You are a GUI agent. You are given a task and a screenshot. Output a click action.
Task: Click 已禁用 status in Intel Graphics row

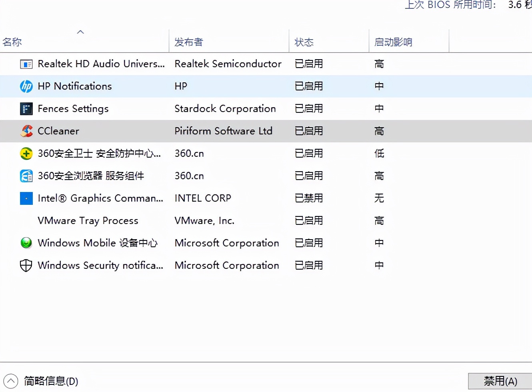tap(309, 198)
